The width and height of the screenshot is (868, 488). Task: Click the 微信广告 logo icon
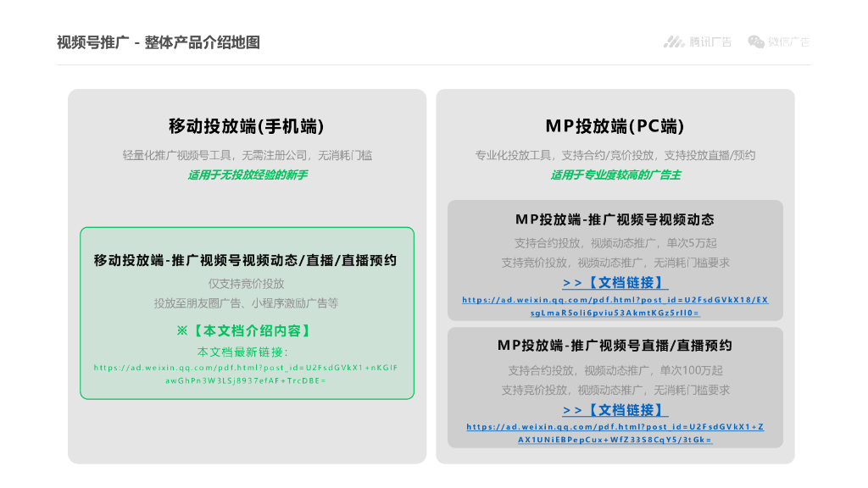756,42
